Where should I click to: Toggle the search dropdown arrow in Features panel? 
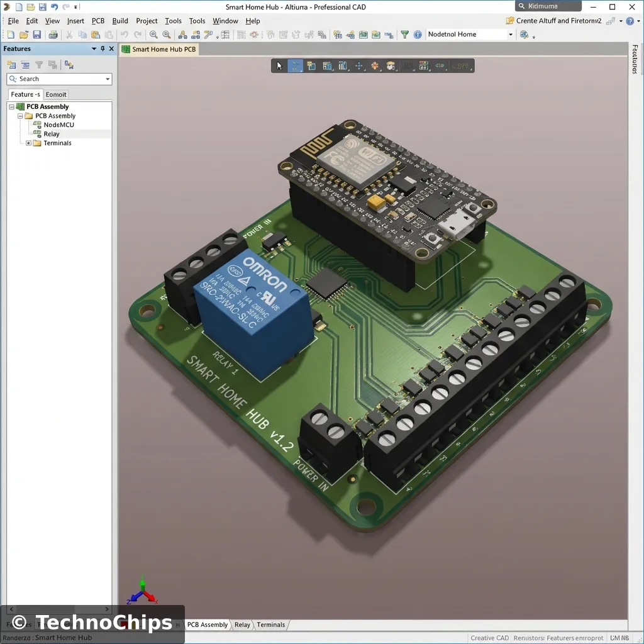click(x=106, y=79)
